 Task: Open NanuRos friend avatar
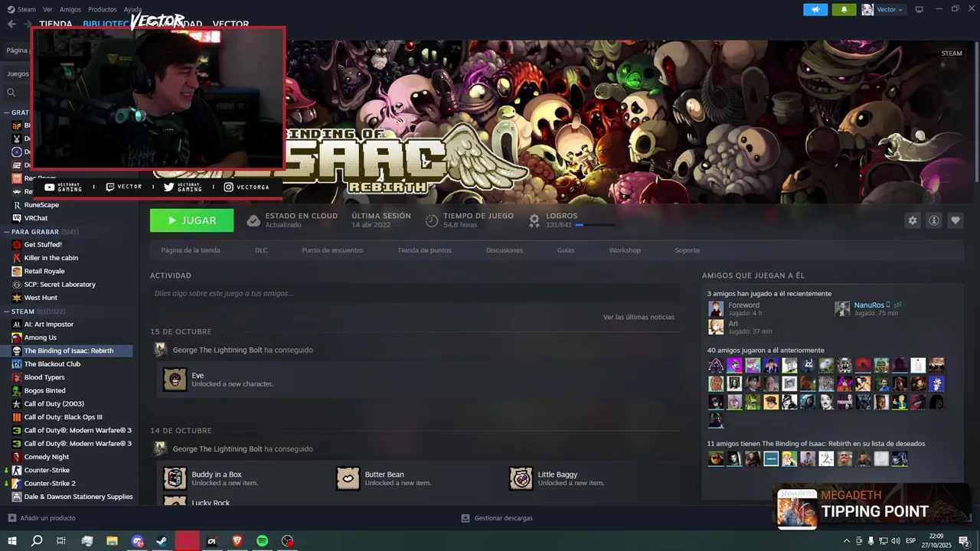coord(842,308)
